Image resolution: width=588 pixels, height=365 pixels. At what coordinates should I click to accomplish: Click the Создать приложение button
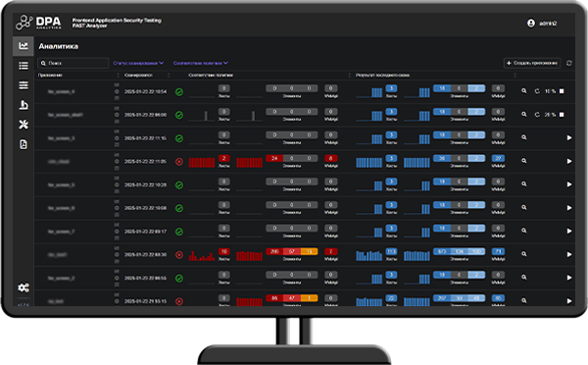[532, 63]
